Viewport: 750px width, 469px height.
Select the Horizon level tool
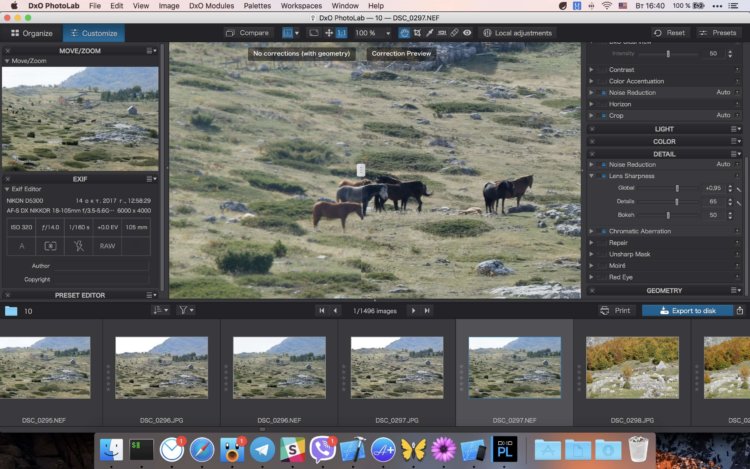pyautogui.click(x=442, y=33)
